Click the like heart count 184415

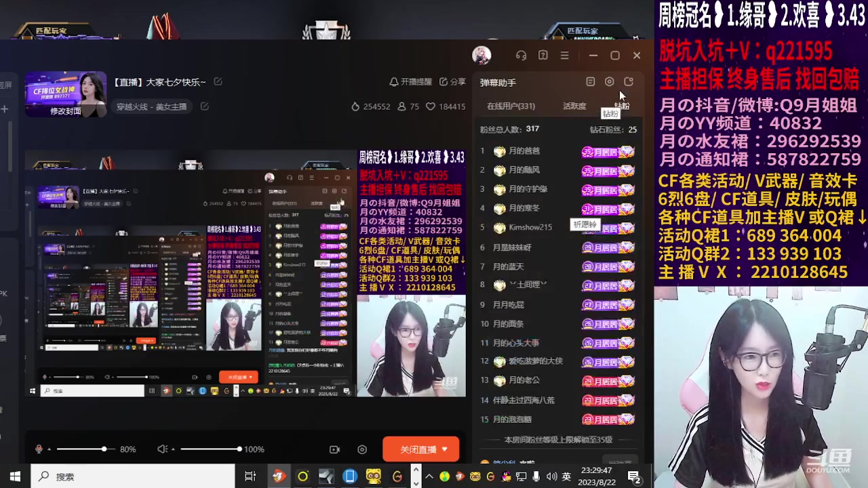(x=446, y=106)
